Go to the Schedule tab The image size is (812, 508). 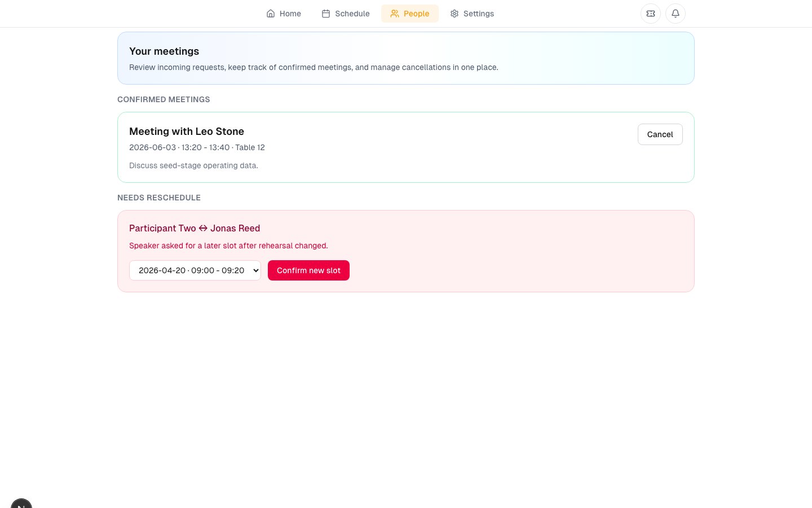click(346, 14)
